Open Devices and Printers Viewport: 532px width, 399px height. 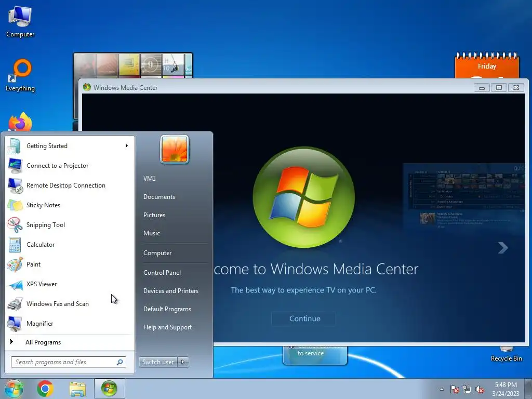[171, 291]
